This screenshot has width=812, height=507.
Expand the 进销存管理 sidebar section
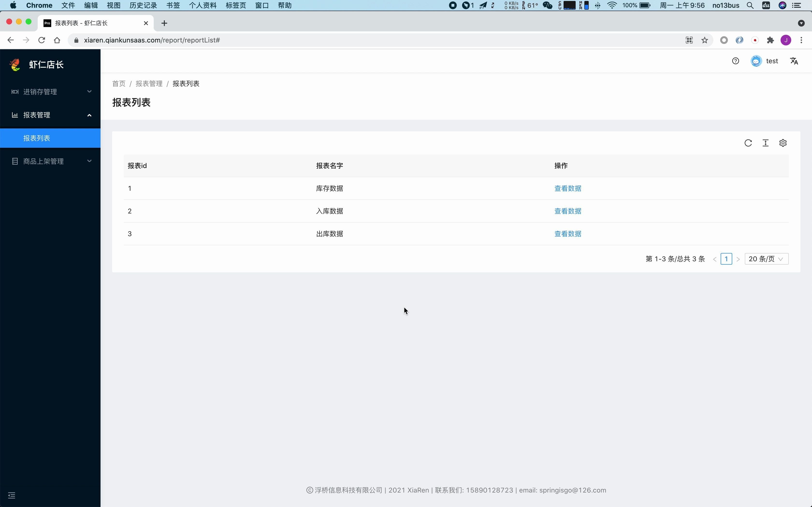50,92
